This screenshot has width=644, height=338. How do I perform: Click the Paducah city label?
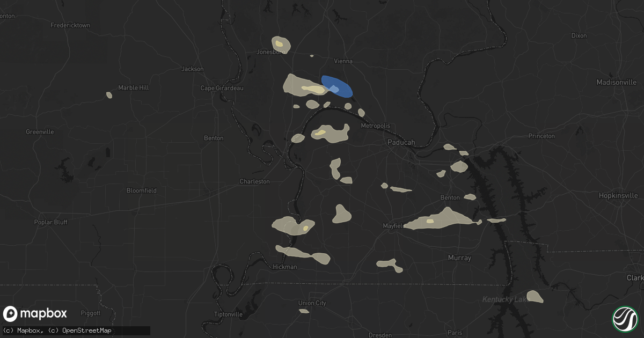click(401, 142)
